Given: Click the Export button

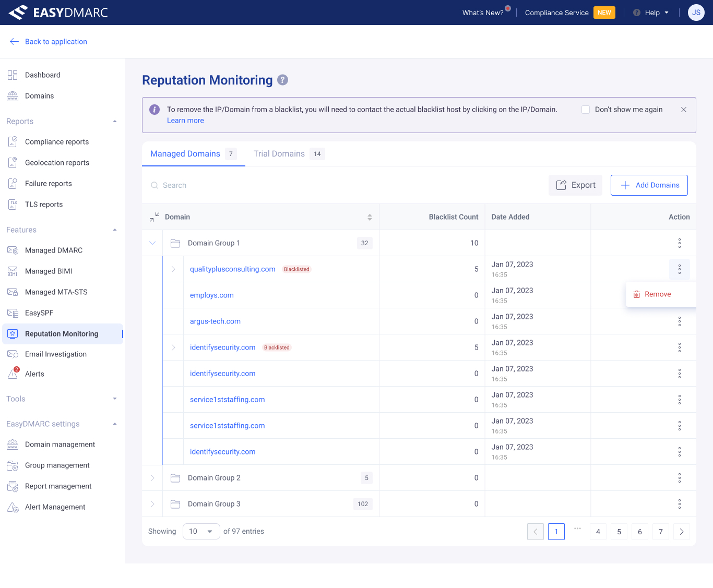Looking at the screenshot, I should (575, 185).
